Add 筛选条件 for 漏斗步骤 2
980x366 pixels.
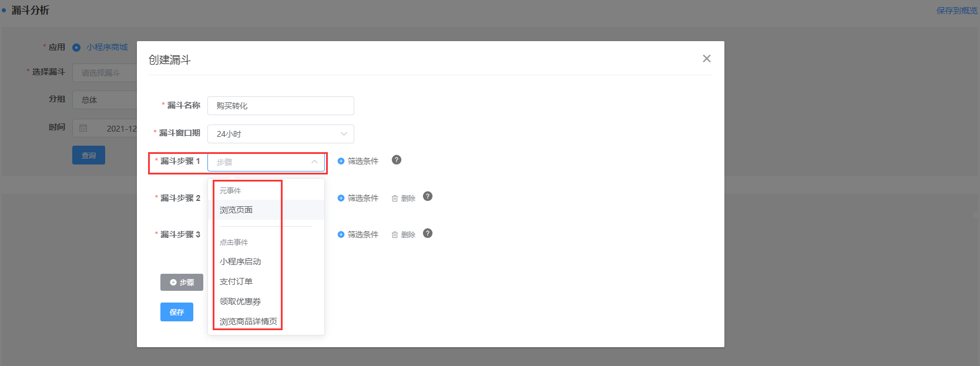click(358, 198)
